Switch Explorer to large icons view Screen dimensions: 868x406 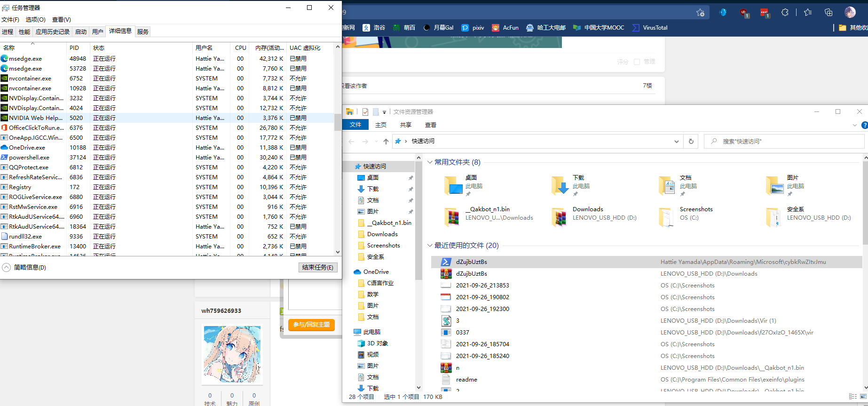tap(863, 397)
